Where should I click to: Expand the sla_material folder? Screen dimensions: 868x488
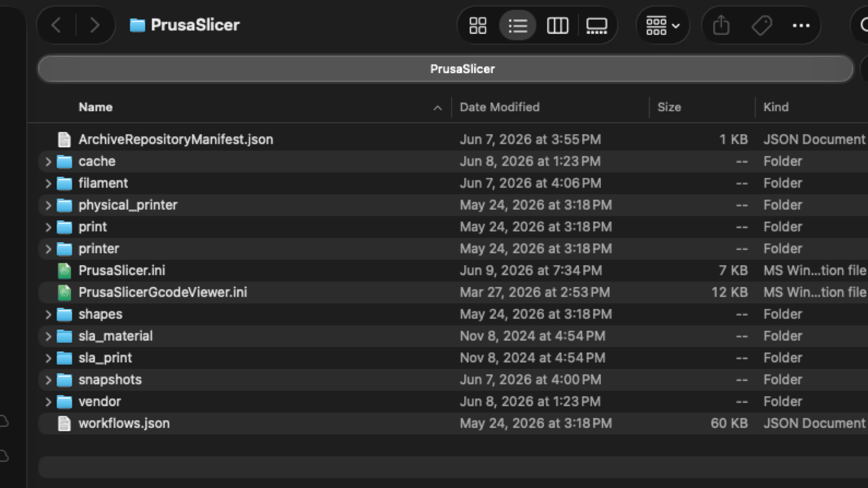pos(48,336)
